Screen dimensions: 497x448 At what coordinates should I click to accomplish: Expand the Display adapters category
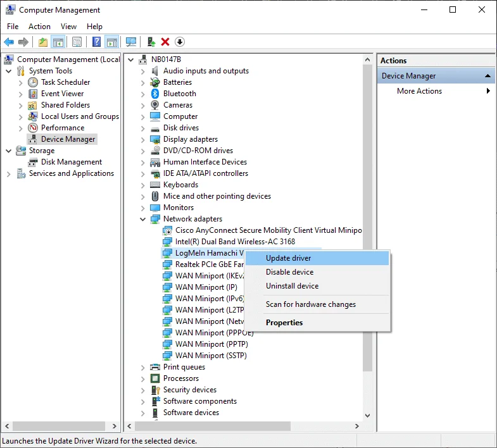coord(143,140)
